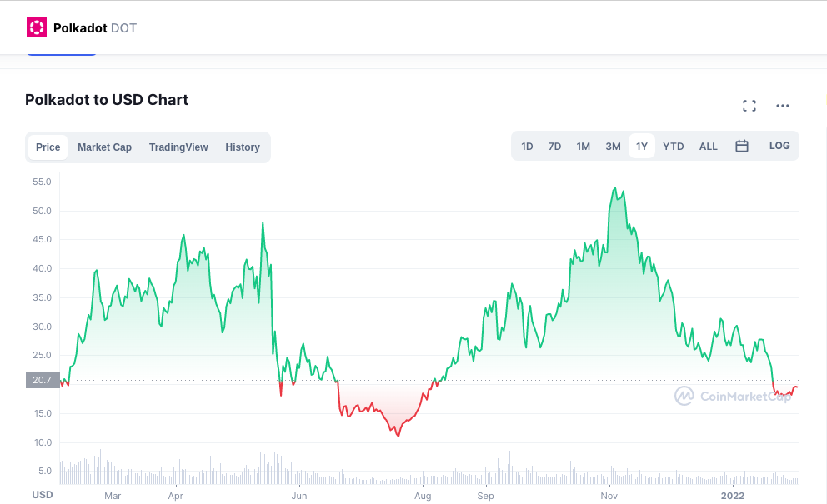Set chart range to 3M

(613, 147)
